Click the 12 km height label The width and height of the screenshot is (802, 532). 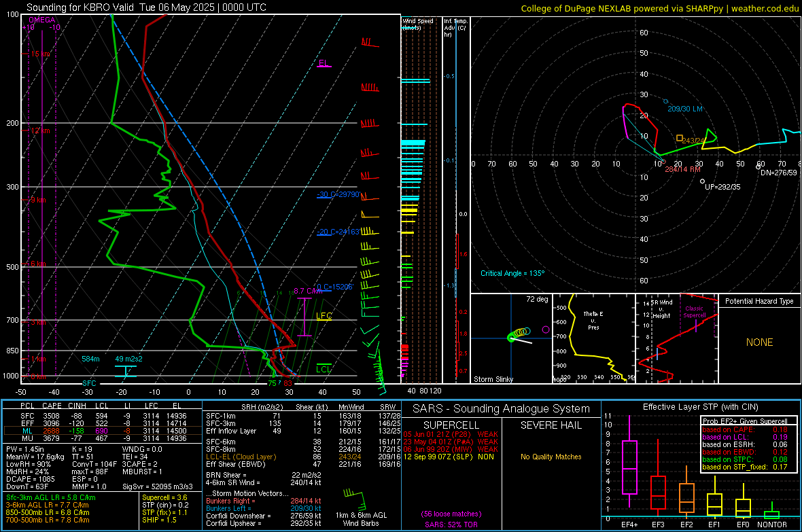[41, 130]
